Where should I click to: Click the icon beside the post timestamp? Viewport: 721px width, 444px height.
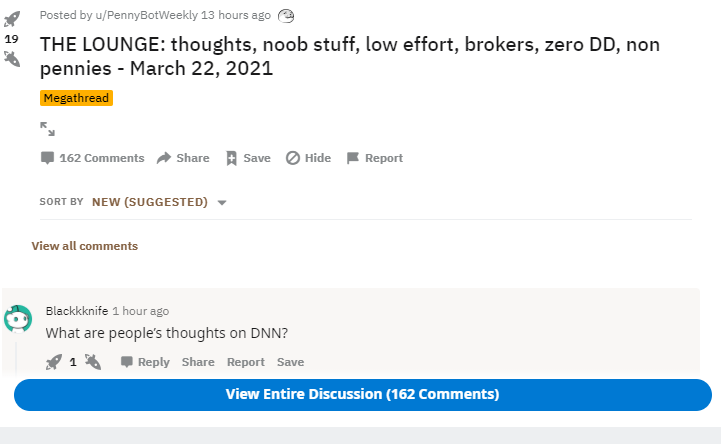[286, 15]
